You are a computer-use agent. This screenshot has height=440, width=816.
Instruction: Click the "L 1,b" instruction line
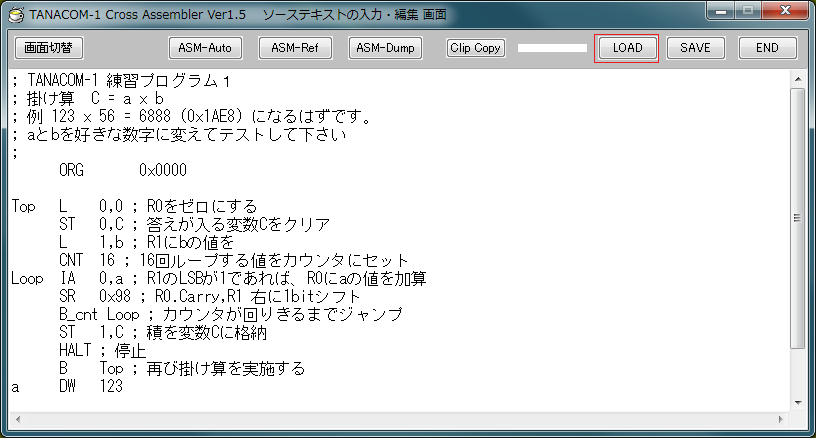(146, 242)
